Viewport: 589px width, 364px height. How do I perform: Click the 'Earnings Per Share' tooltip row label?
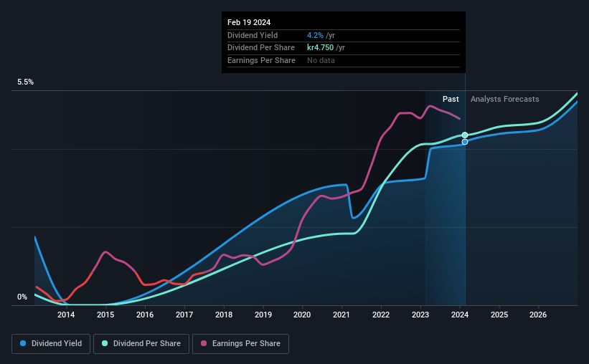click(261, 60)
